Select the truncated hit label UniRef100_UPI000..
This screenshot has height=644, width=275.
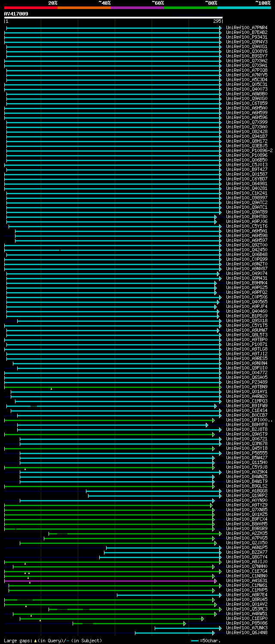coord(249,420)
